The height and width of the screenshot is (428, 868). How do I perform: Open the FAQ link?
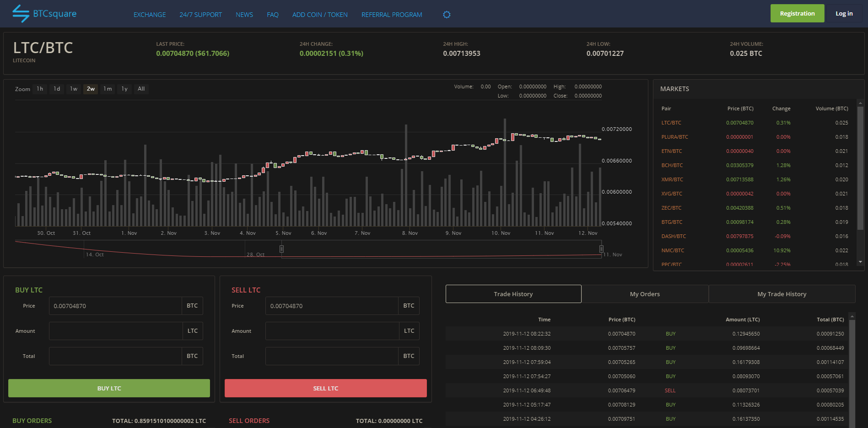pyautogui.click(x=273, y=15)
